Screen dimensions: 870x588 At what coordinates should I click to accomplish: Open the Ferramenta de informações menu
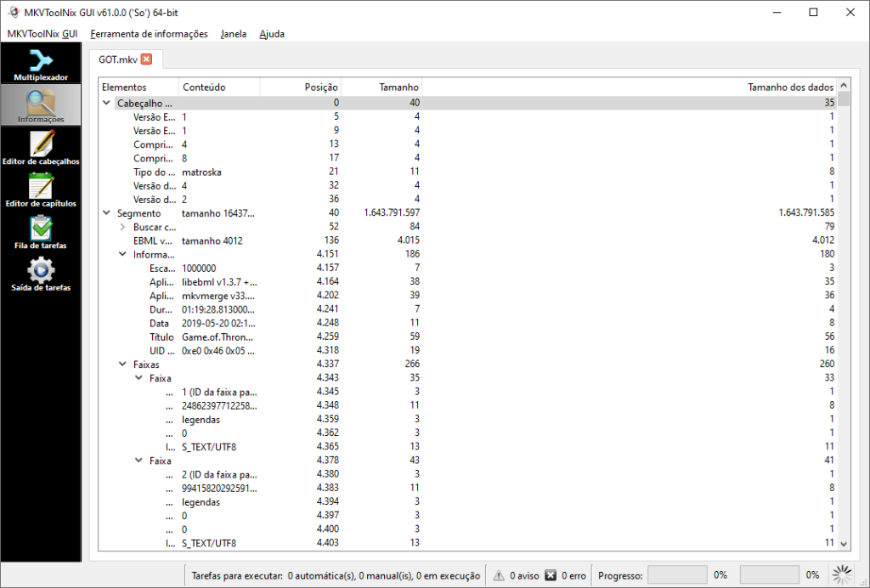(149, 34)
